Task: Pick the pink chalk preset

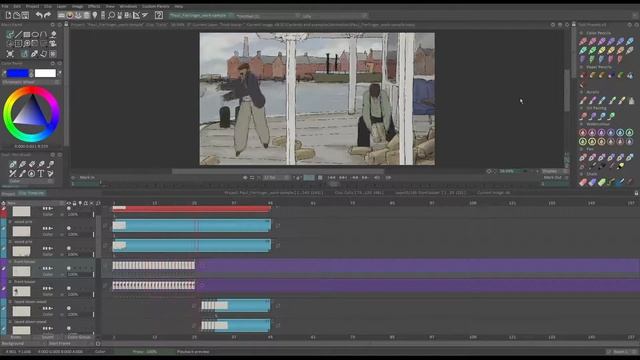Action: [583, 182]
